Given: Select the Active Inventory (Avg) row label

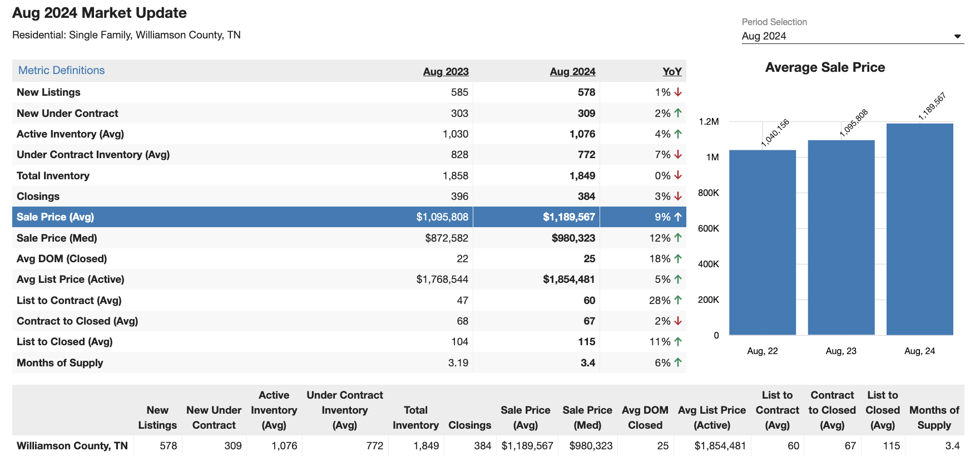Looking at the screenshot, I should point(70,134).
